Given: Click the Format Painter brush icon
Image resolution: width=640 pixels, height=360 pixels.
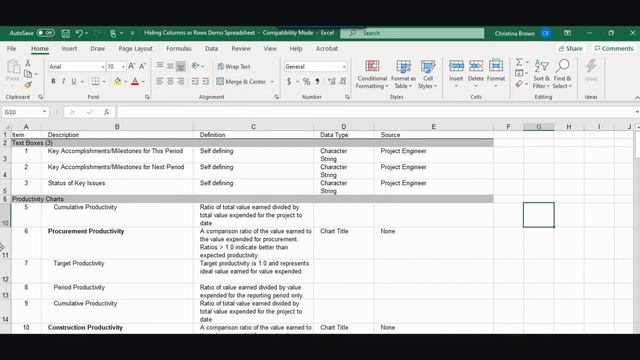Looking at the screenshot, I should click(28, 85).
